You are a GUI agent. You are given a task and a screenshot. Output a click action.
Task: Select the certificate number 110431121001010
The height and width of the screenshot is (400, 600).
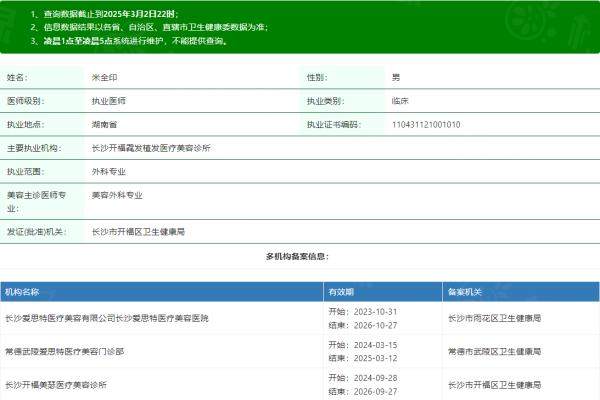click(426, 124)
